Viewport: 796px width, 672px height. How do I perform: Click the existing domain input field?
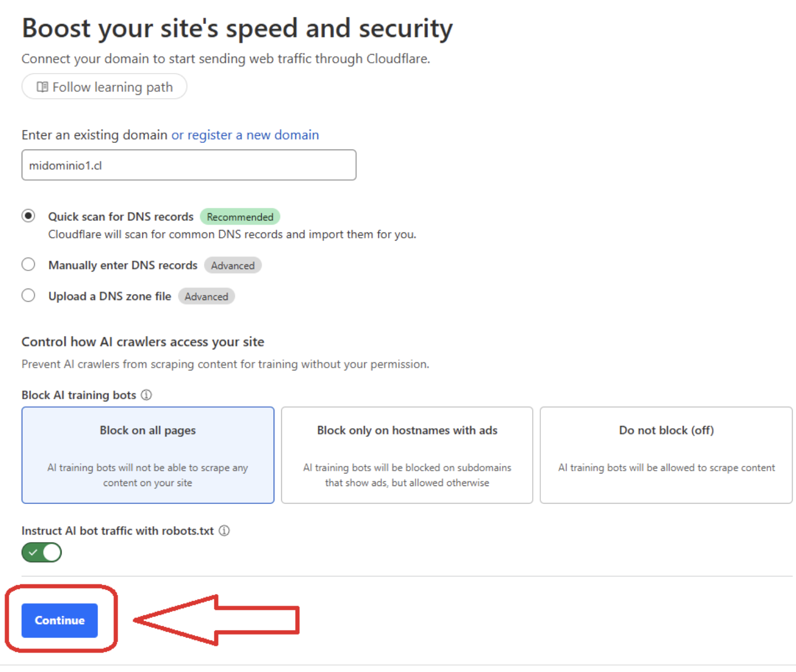click(x=189, y=165)
